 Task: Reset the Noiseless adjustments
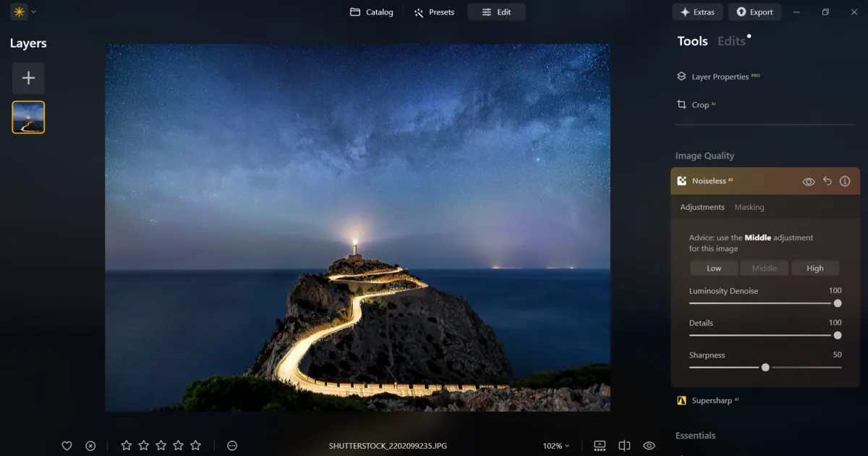pyautogui.click(x=827, y=181)
